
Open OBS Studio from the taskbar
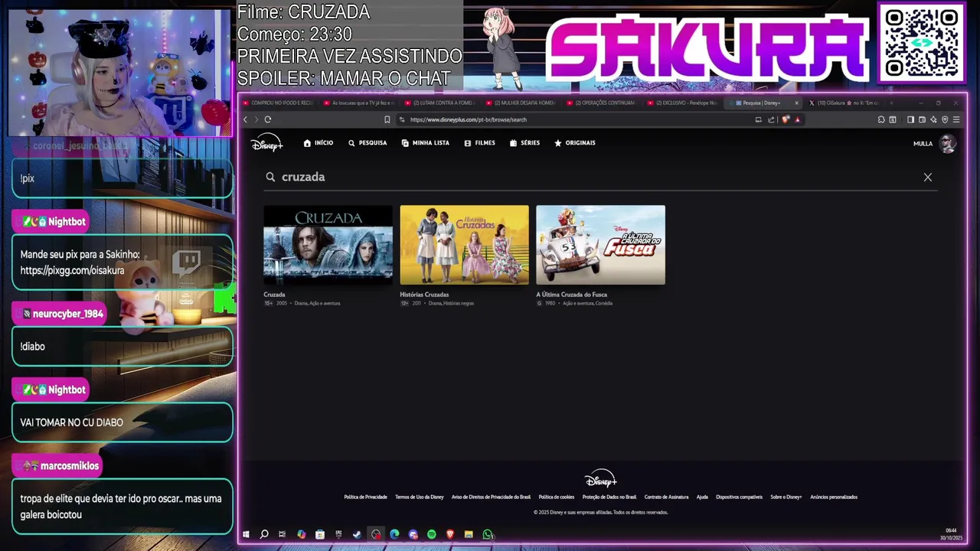point(376,534)
